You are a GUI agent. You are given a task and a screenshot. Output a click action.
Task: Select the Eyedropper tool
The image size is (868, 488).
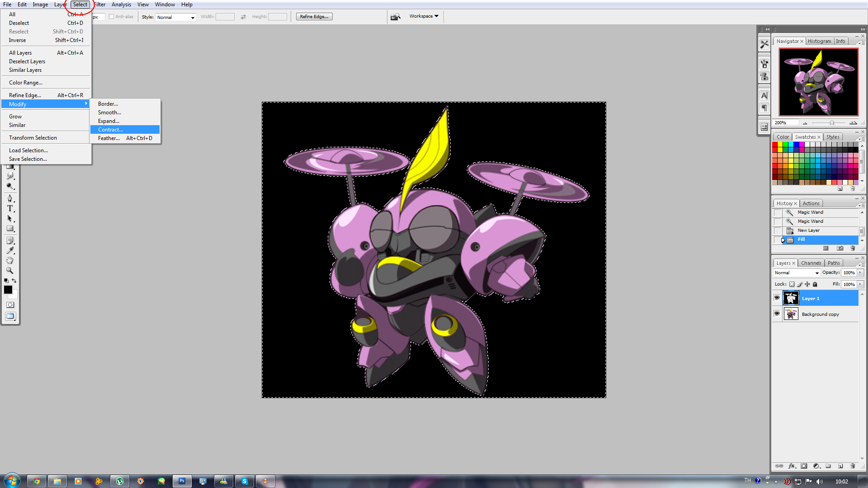click(10, 251)
